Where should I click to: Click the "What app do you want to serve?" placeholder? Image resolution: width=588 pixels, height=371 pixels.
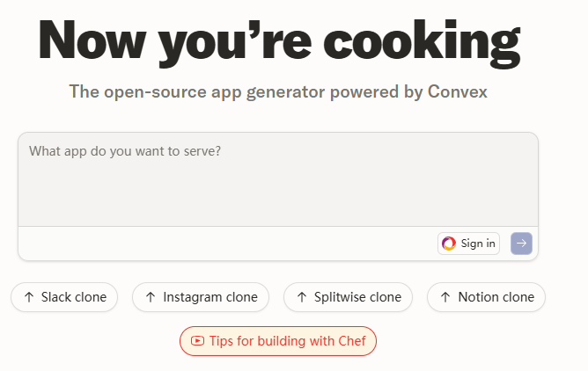pos(125,151)
